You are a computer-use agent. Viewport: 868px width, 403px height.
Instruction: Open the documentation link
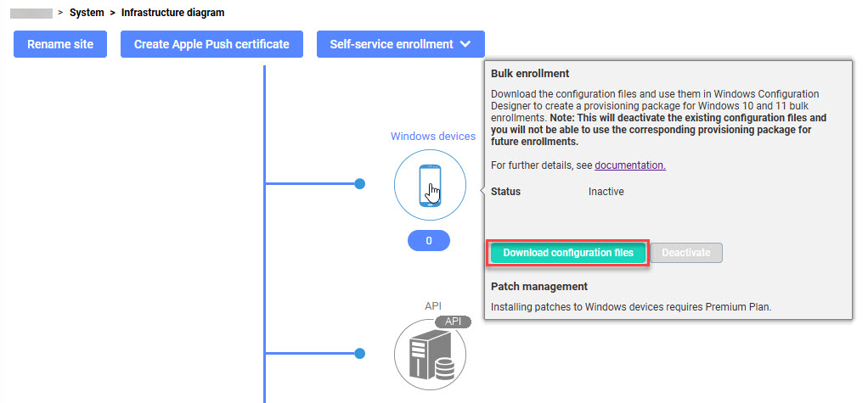tap(629, 165)
